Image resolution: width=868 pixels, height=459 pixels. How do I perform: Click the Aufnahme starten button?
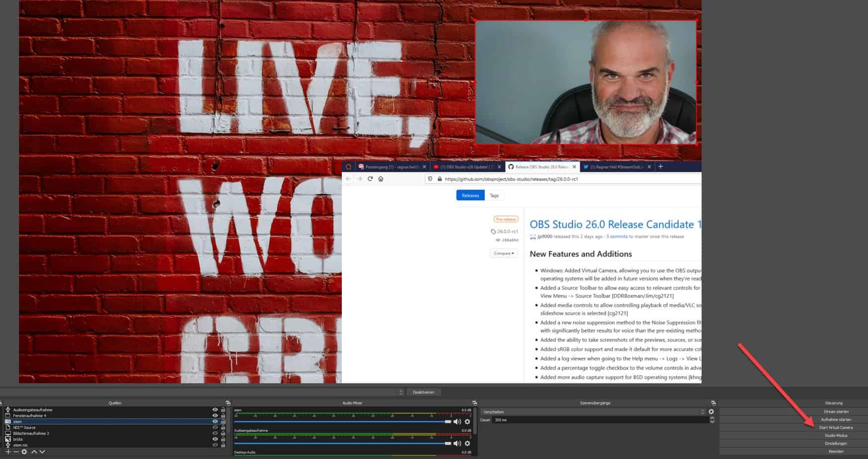[793, 419]
